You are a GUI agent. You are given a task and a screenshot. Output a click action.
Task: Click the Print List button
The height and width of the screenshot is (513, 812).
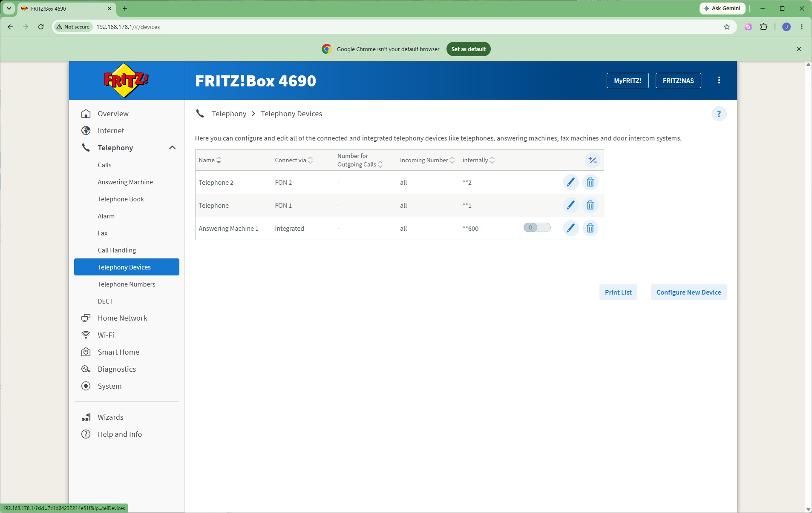click(618, 292)
